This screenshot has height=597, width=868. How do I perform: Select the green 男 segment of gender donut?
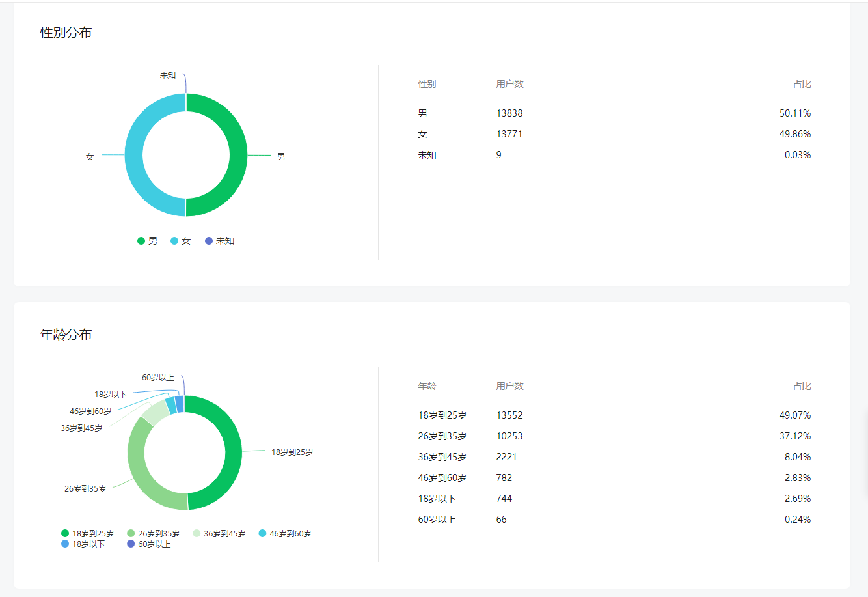[x=238, y=155]
